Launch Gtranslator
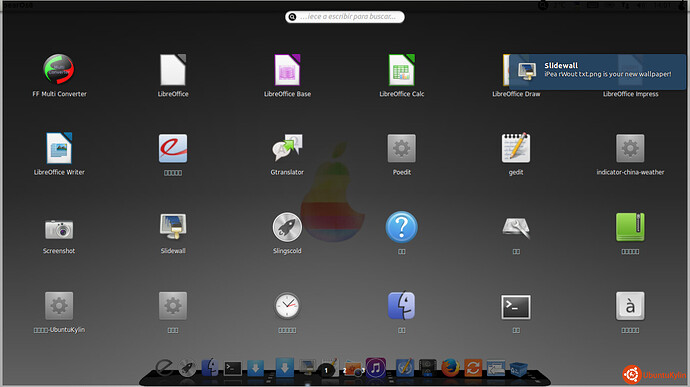The height and width of the screenshot is (387, 690). pyautogui.click(x=287, y=148)
